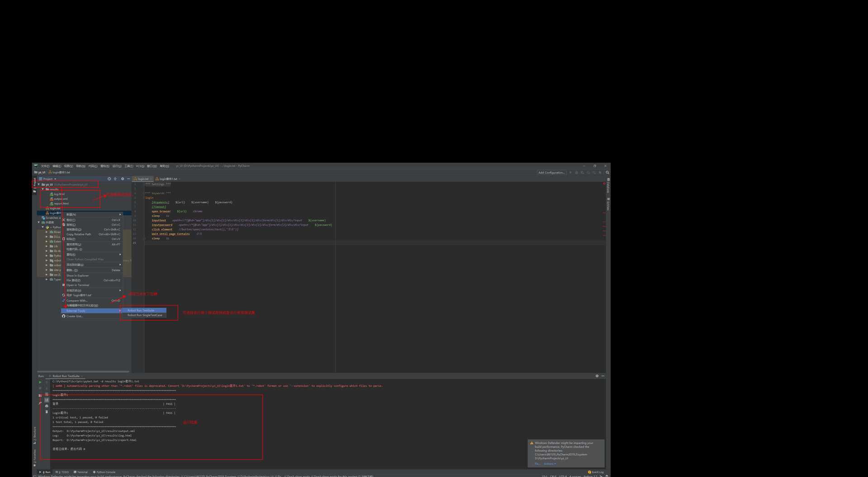Viewport: 868px width, 477px height.
Task: Open Event Log in status bar
Action: [x=596, y=472]
